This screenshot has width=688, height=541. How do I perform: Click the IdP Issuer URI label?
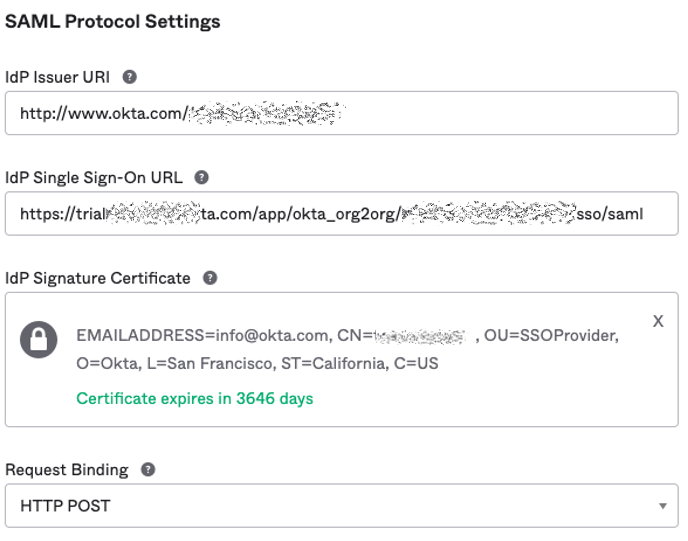(x=58, y=76)
